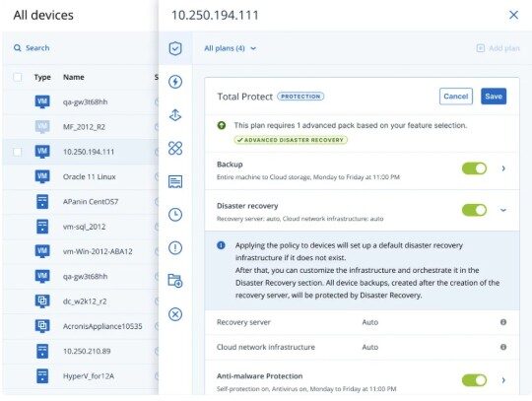Viewport: 532px width, 401px height.
Task: Toggle Anti-malware Protection off
Action: coord(474,380)
